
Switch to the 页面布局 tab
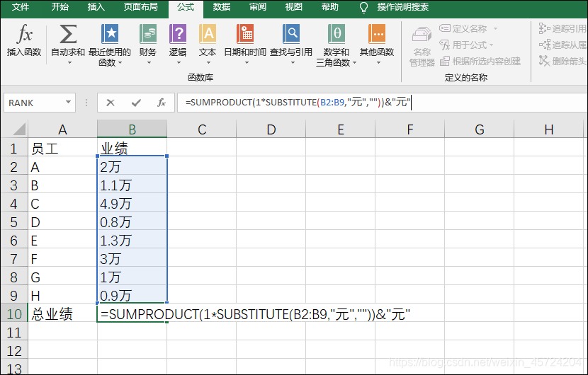tap(141, 7)
